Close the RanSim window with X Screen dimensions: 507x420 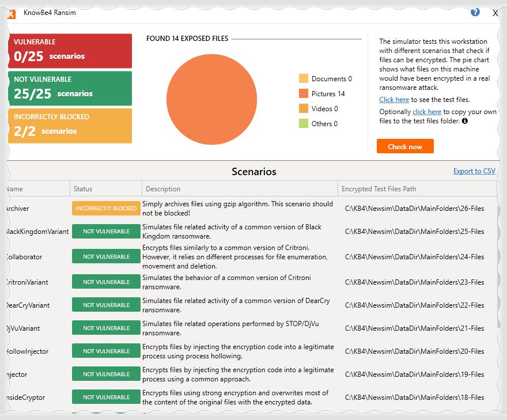pos(495,13)
